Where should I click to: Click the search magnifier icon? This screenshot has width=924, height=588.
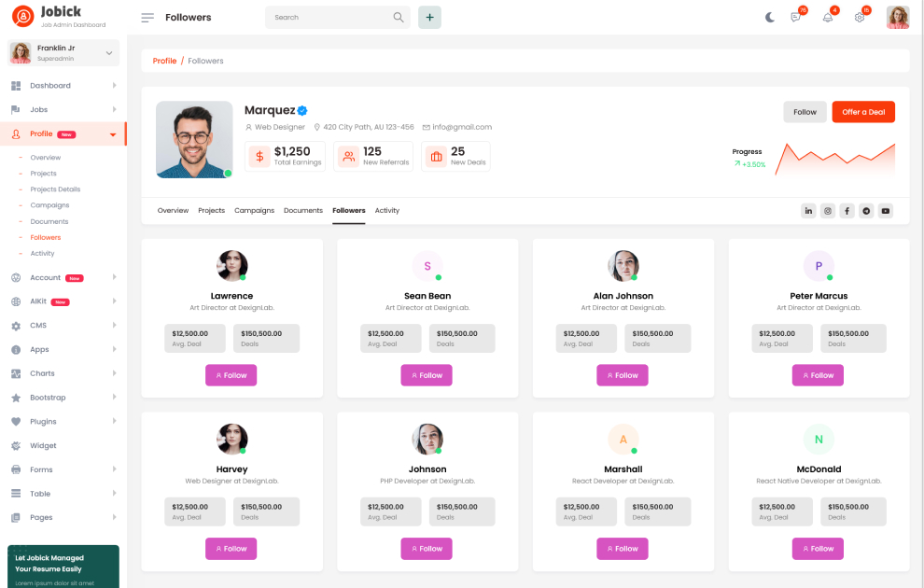click(399, 18)
